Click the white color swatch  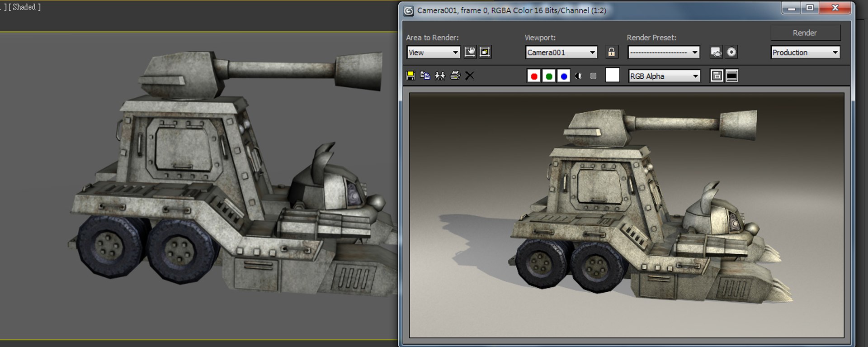click(x=613, y=75)
